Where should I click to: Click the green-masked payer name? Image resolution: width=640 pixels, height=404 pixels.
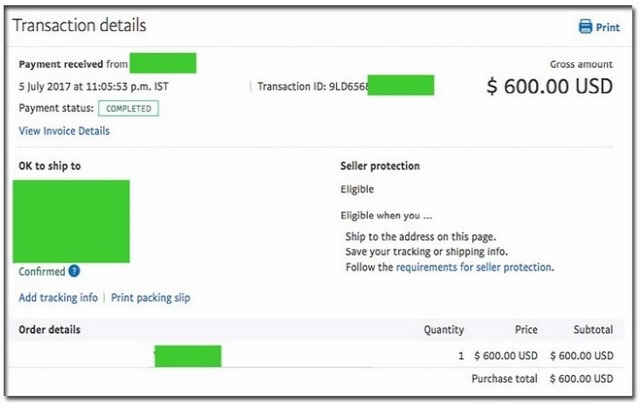pyautogui.click(x=163, y=63)
